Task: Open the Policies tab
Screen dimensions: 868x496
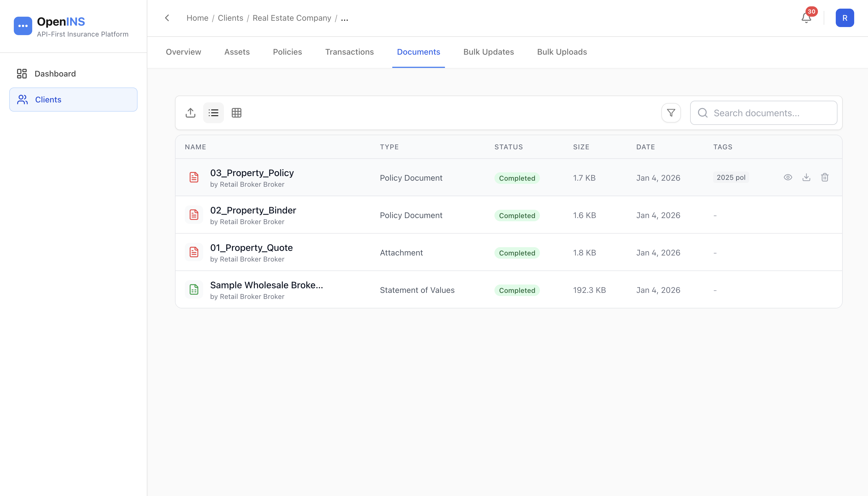Action: tap(287, 52)
